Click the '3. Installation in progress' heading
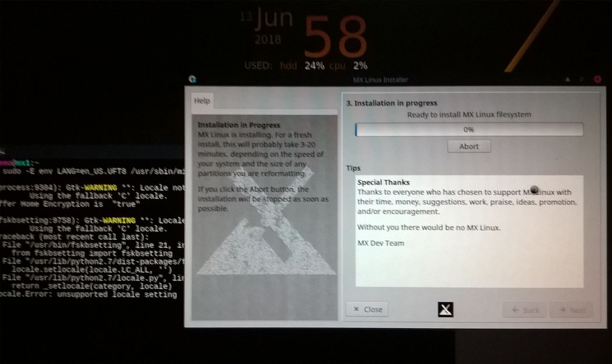This screenshot has width=612, height=364. tap(392, 103)
